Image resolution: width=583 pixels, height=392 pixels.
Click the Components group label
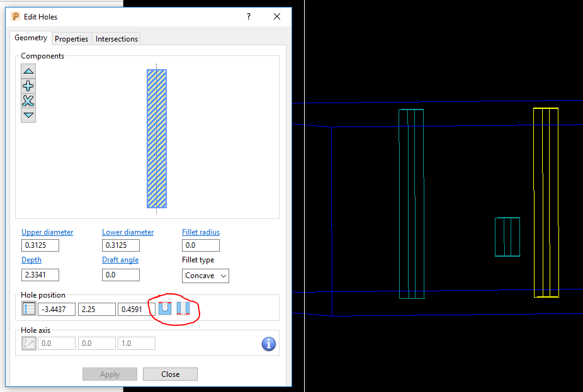coord(42,56)
